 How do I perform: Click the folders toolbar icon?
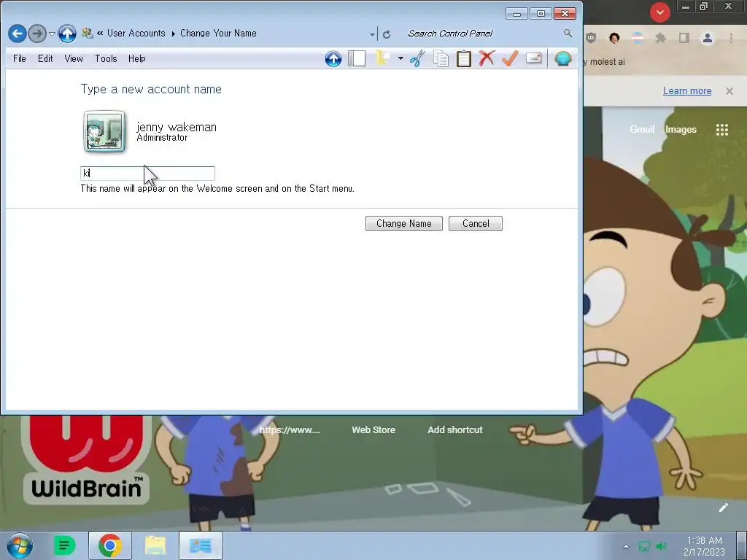[383, 58]
